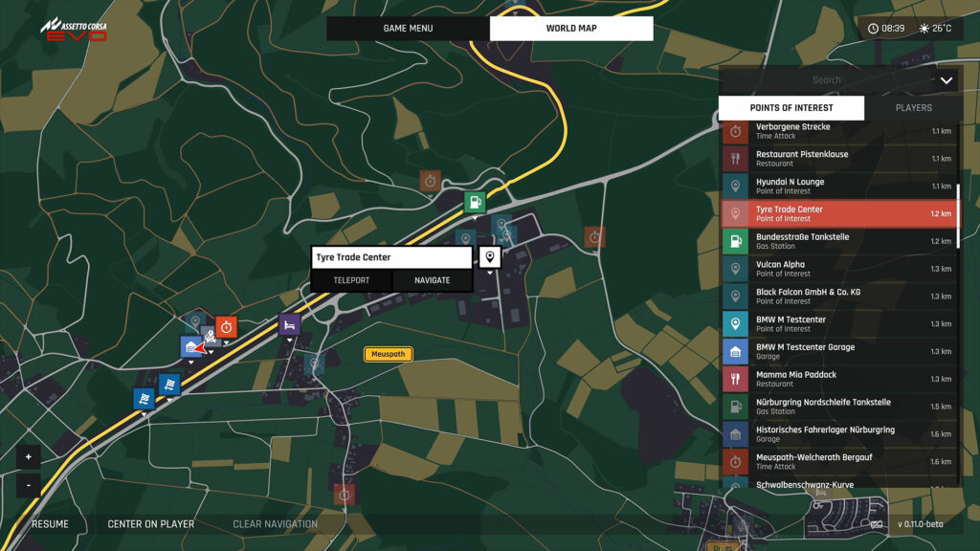Click Restaurant Pistenklause fork and knife icon
980x551 pixels.
735,159
